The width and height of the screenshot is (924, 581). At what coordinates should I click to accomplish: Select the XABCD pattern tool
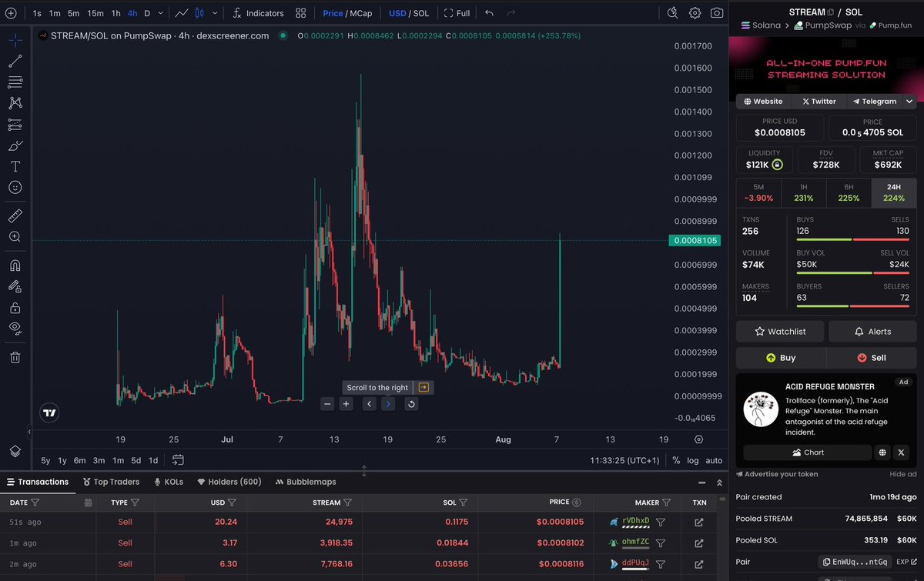click(15, 102)
